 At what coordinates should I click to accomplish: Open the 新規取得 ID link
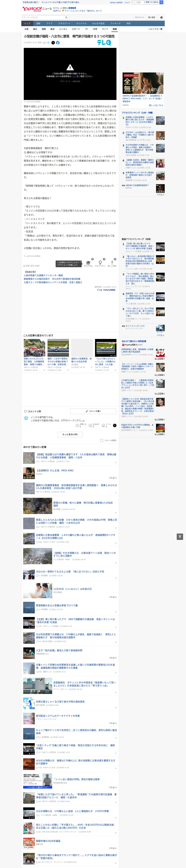tap(72, 8)
